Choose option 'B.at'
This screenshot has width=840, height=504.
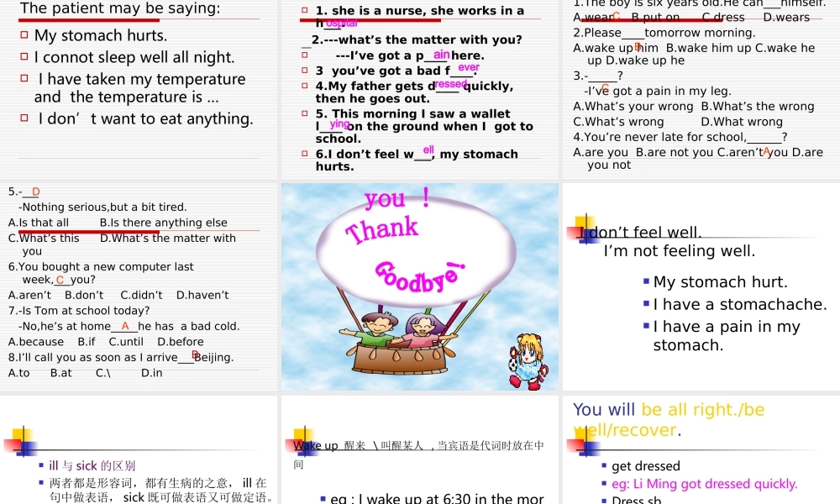tap(61, 373)
